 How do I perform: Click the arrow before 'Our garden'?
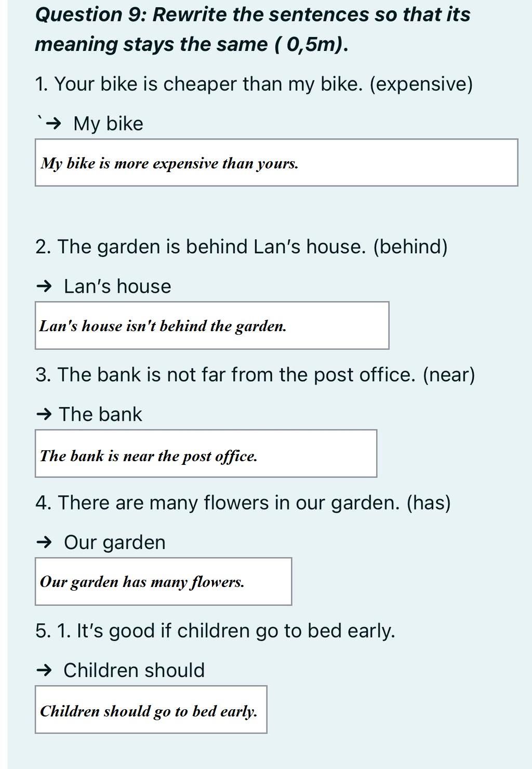pos(45,542)
